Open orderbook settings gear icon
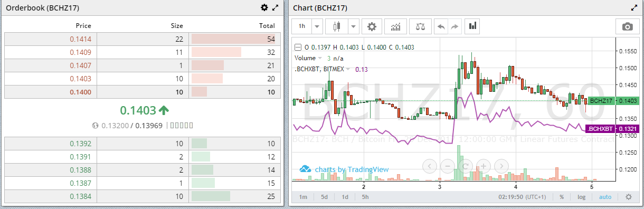This screenshot has width=644, height=209. (x=264, y=7)
